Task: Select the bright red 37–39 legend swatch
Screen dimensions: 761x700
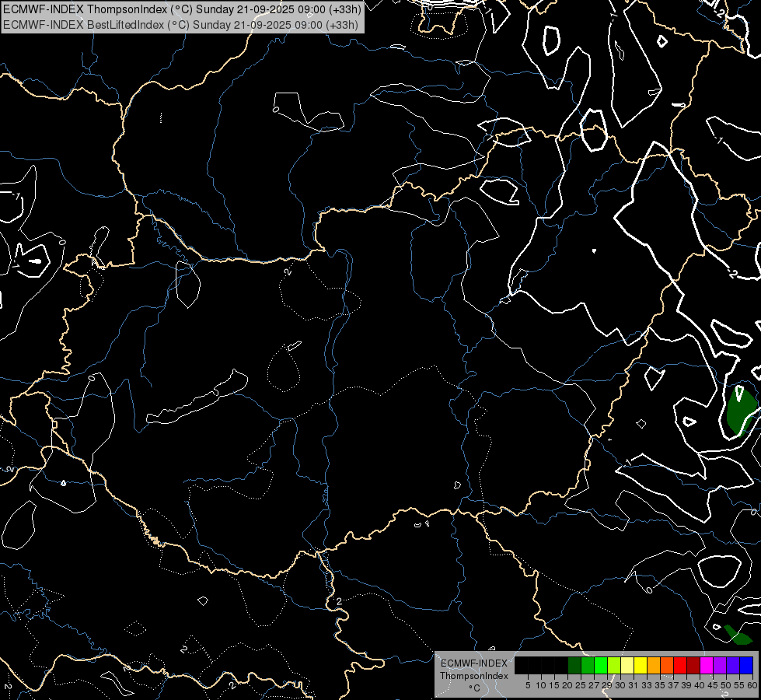Action: pos(680,665)
